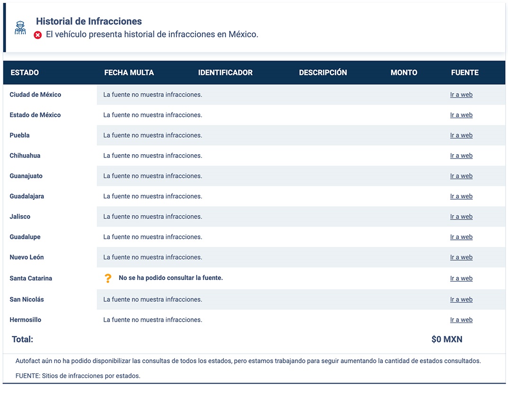Open Hermosillo's "Ir a web" link

pyautogui.click(x=461, y=319)
